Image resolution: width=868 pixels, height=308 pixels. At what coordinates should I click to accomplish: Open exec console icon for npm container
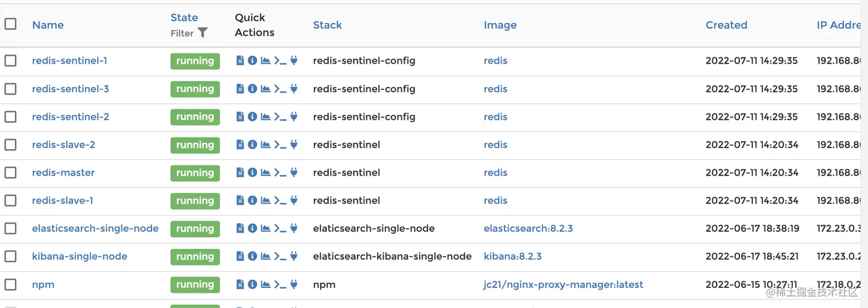(280, 284)
